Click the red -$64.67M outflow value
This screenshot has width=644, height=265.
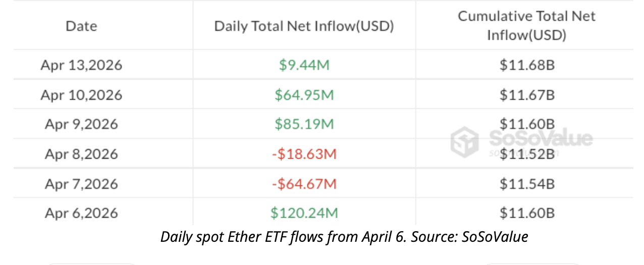(x=304, y=183)
